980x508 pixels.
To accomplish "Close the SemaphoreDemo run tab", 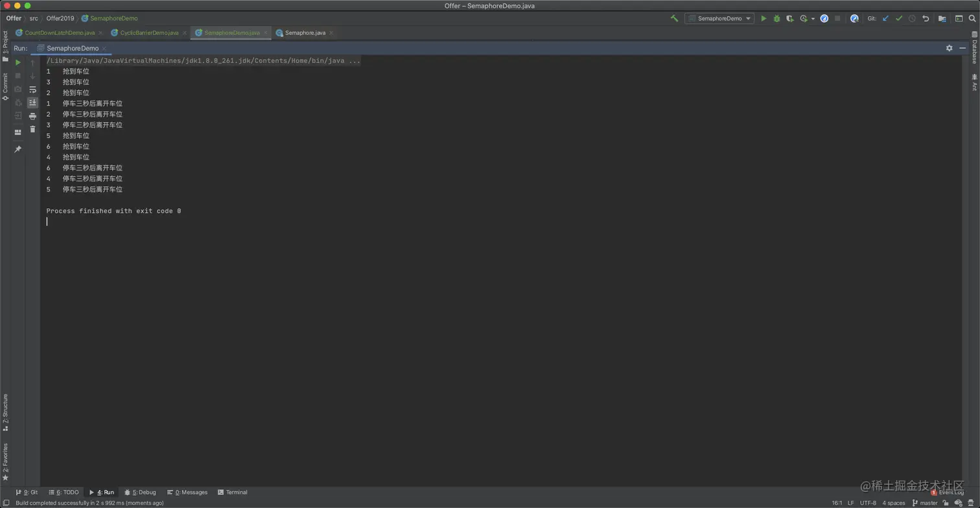I will pos(104,49).
